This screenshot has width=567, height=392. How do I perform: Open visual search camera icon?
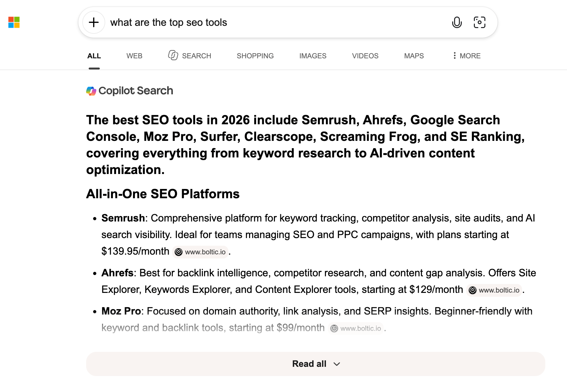pyautogui.click(x=479, y=22)
